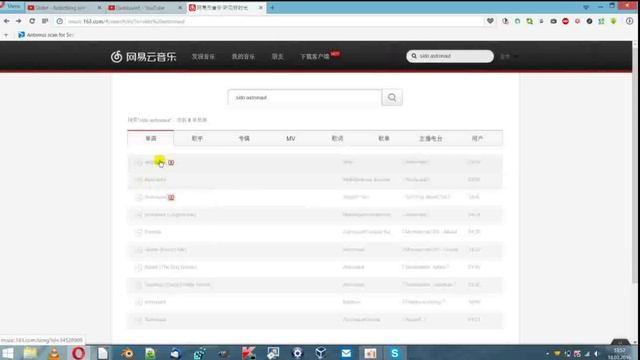Switch to the 歌词 lyrics tab
640x360 pixels.
[338, 138]
